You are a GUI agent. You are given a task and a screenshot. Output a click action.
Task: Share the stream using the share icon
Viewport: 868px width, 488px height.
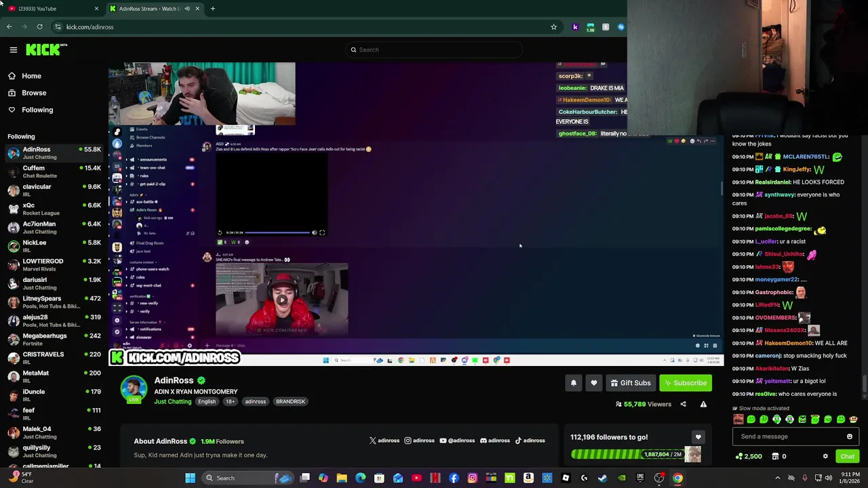pyautogui.click(x=683, y=404)
